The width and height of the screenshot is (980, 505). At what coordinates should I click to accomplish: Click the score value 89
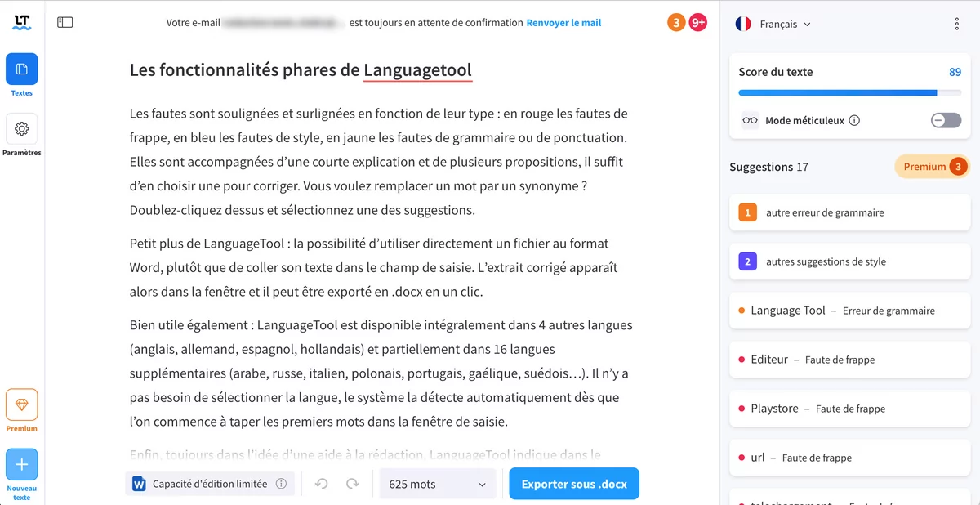955,72
